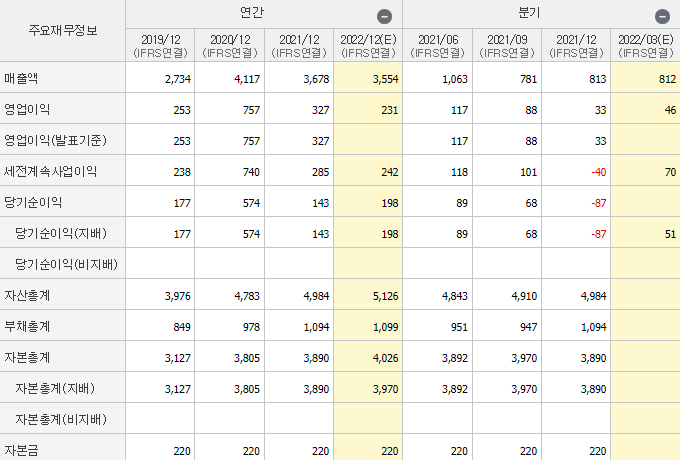Select the 자본총계(비지배) row label
The image size is (686, 460).
point(61,420)
